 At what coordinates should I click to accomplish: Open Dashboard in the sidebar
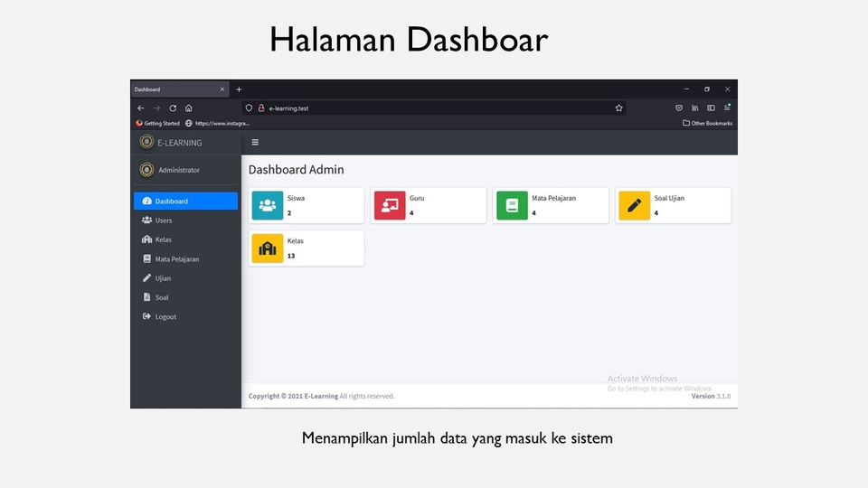click(x=185, y=201)
